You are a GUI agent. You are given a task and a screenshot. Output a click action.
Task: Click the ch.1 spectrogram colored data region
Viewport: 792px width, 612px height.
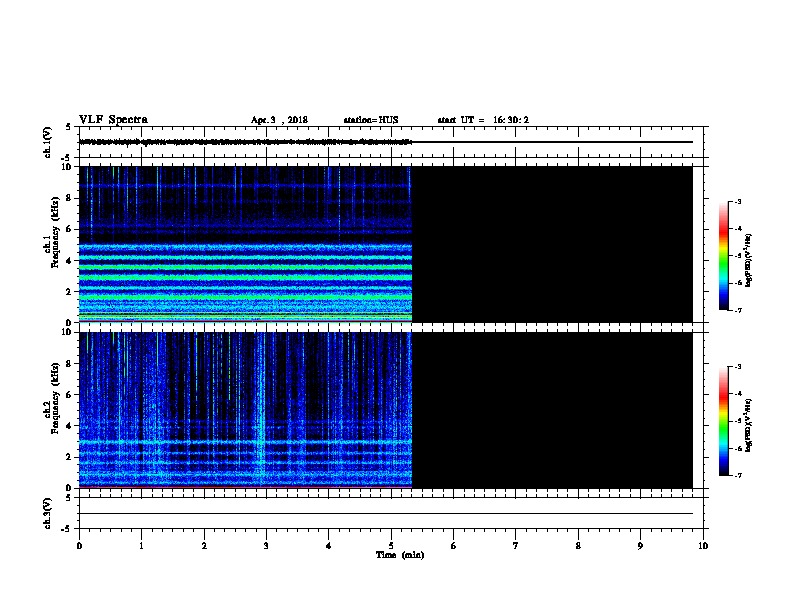pyautogui.click(x=245, y=244)
